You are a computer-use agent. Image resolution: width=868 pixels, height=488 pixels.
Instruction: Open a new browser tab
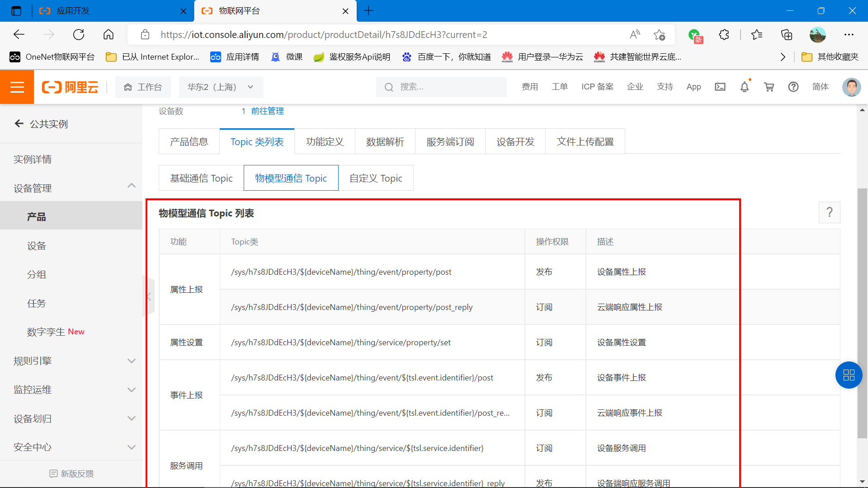(368, 11)
